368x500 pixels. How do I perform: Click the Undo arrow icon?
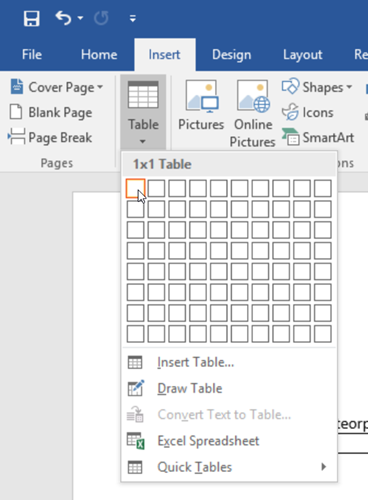63,18
